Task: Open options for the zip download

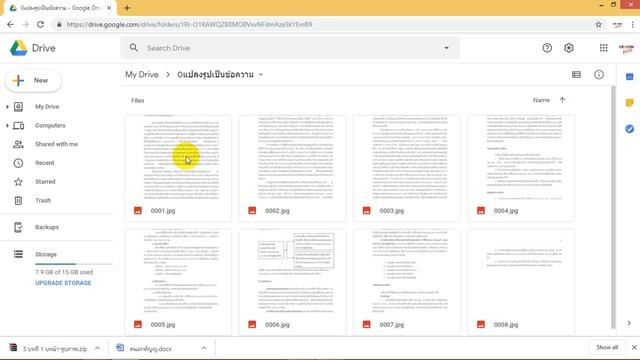Action: 97,348
